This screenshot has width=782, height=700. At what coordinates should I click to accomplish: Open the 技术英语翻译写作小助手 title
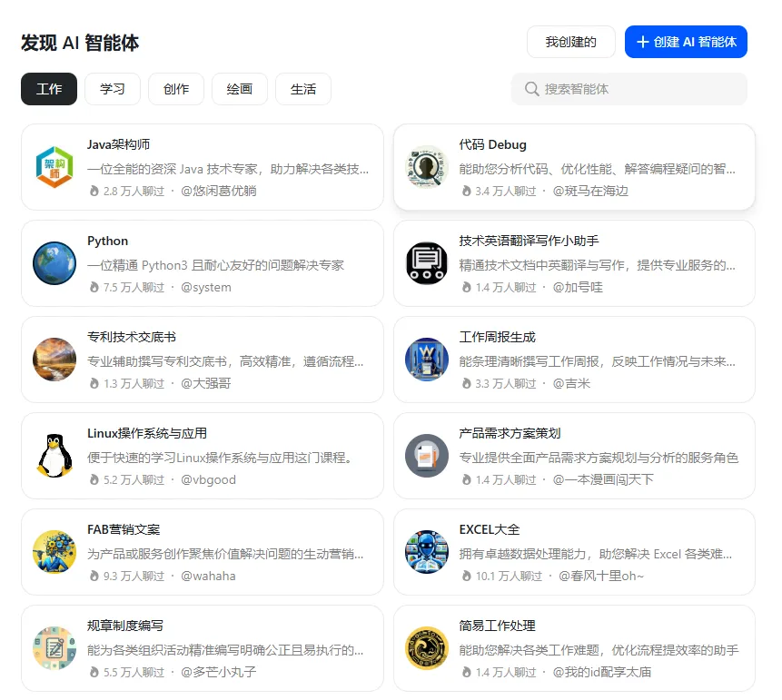click(529, 241)
